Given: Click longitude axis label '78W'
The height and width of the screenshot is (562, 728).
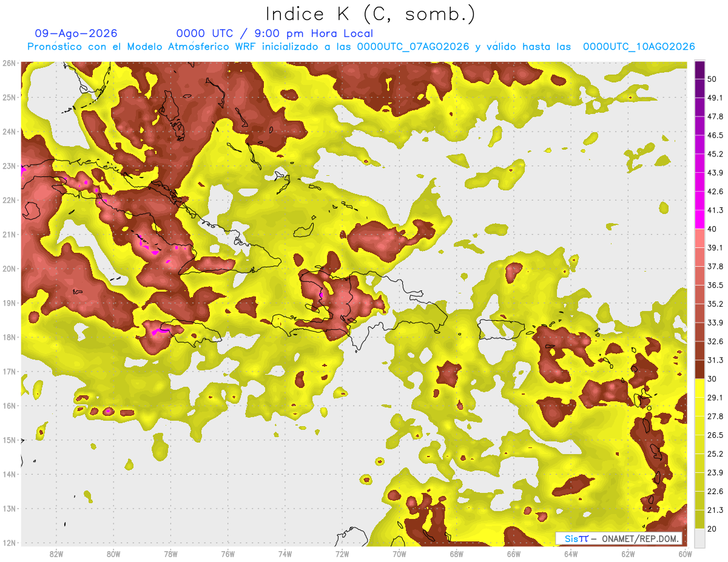Looking at the screenshot, I should pyautogui.click(x=170, y=554).
